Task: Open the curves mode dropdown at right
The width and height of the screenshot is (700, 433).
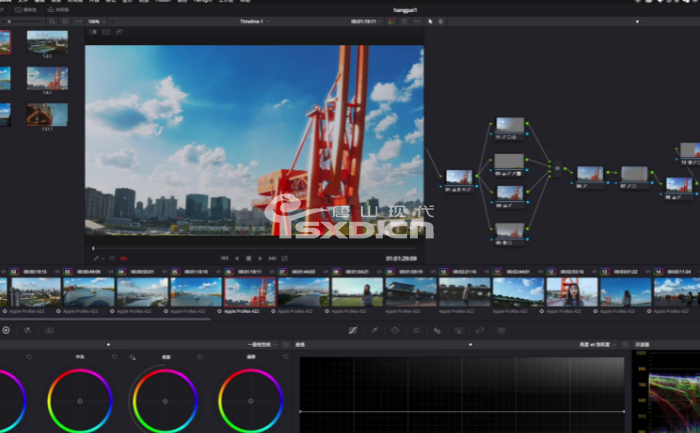Action: coord(597,345)
